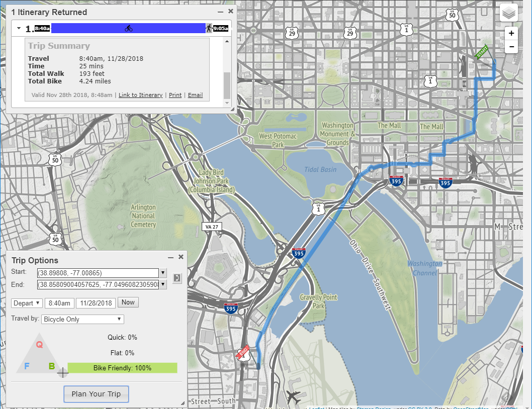Click the Now button to set current time

(128, 302)
